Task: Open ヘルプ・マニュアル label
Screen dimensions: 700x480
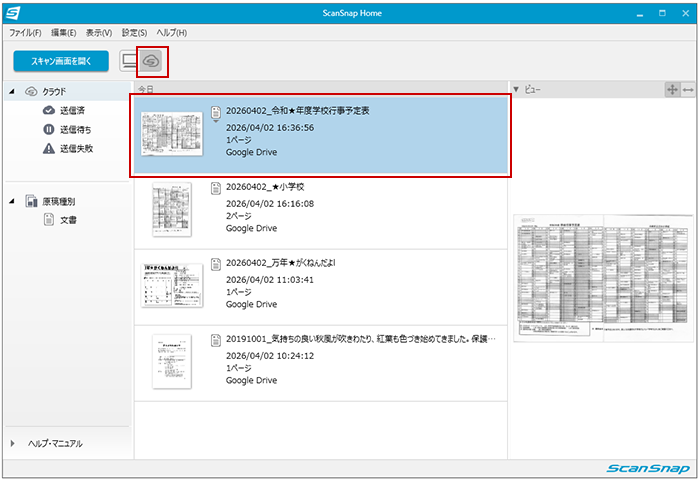Action: click(55, 443)
